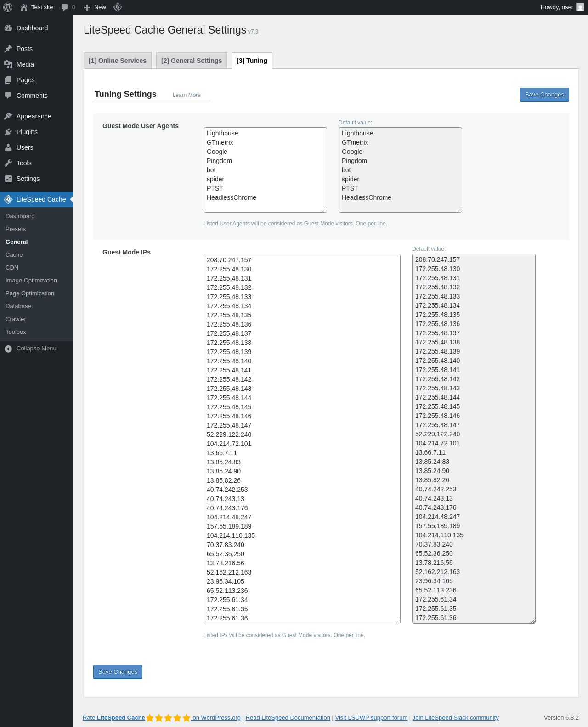Click the Read LiteSpeed Documentation link
Image resolution: width=588 pixels, height=727 pixels.
288,718
